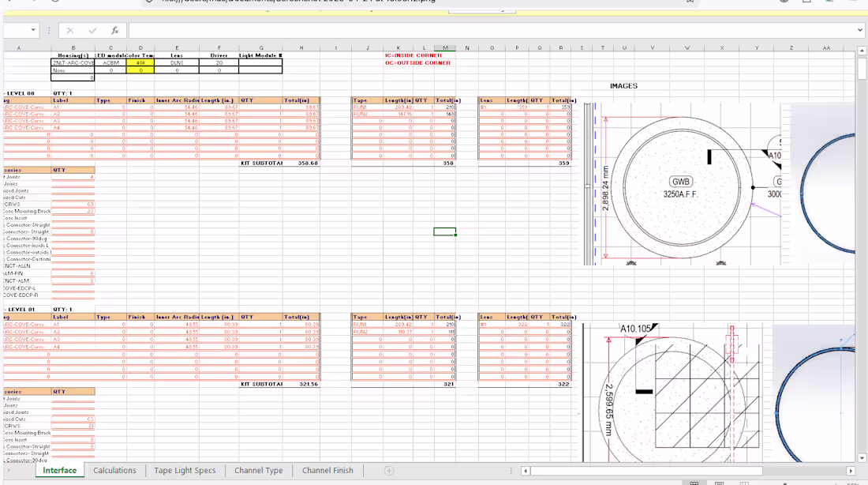Click the horizontal scrollbar thumb

click(646, 471)
